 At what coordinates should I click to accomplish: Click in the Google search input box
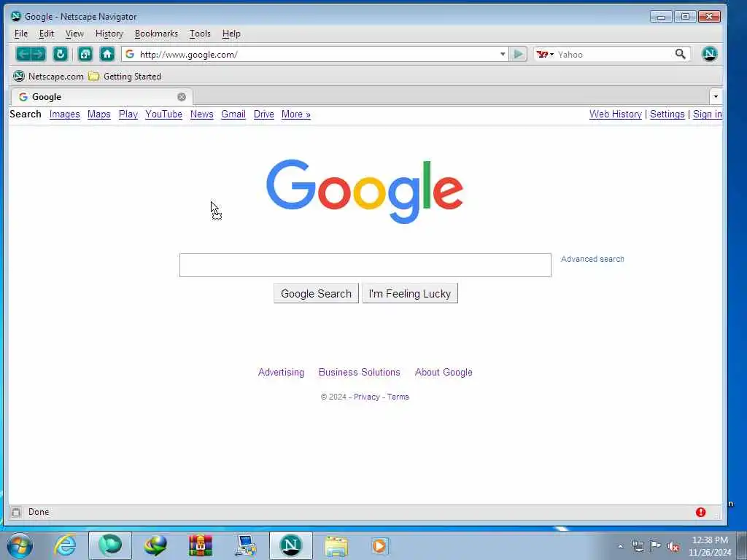pos(365,265)
